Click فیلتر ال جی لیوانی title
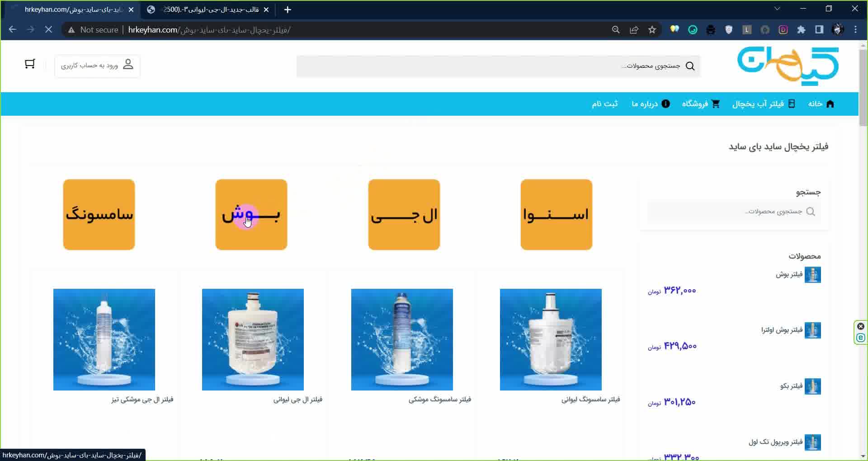Viewport: 868px width, 461px height. click(297, 400)
